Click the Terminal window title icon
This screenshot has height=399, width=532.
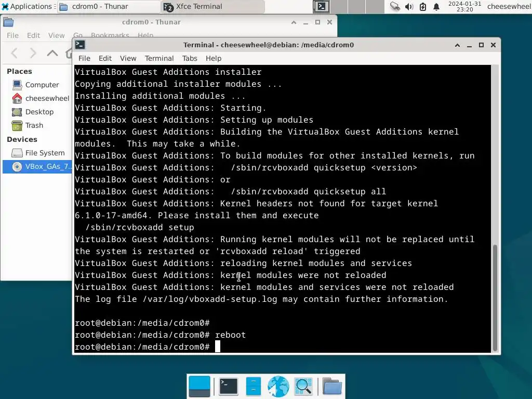pyautogui.click(x=81, y=45)
